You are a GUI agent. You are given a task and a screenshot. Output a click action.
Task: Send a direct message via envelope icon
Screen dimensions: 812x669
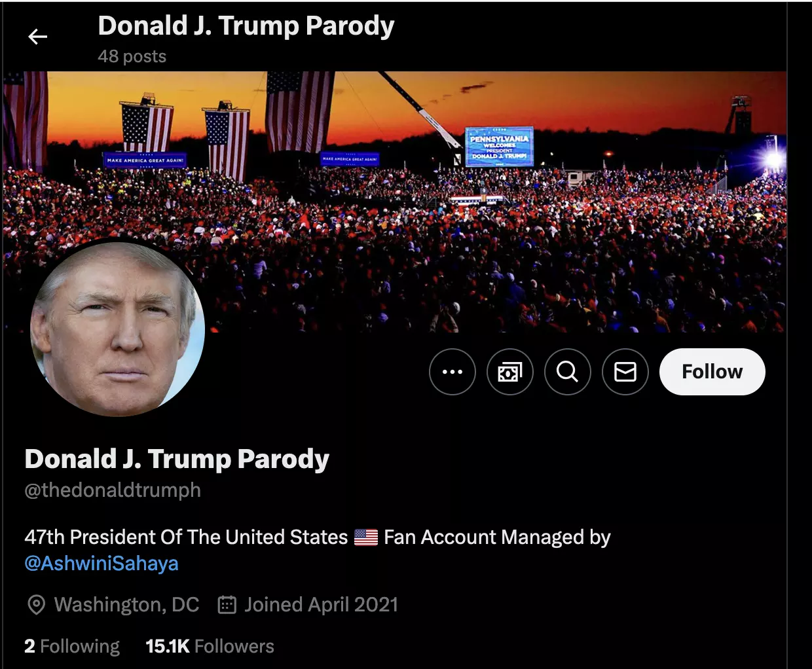625,372
